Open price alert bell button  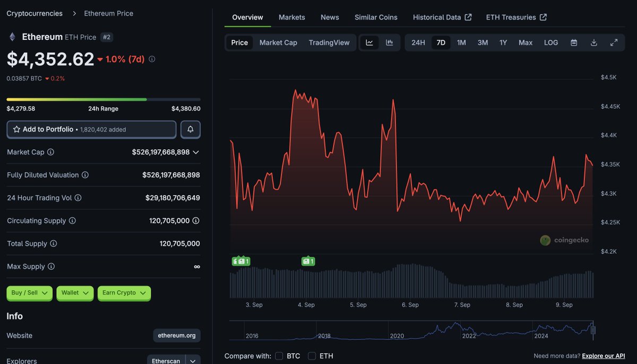pyautogui.click(x=191, y=129)
